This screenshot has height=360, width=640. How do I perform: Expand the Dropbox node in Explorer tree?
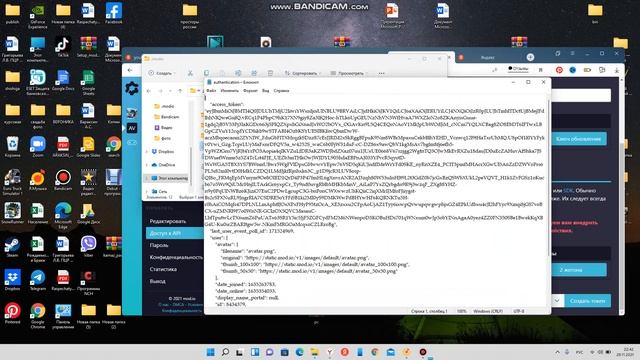(147, 151)
